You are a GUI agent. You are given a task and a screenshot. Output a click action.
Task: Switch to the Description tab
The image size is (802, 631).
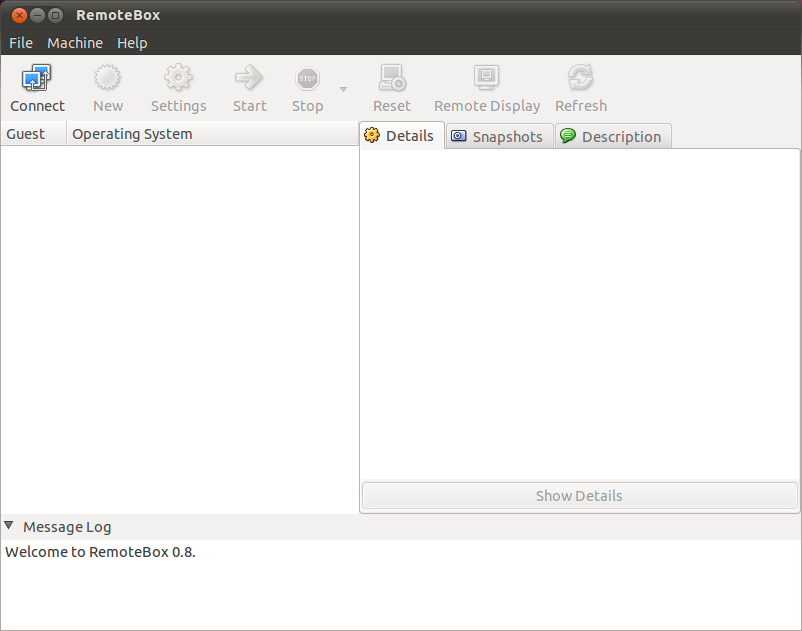tap(613, 137)
